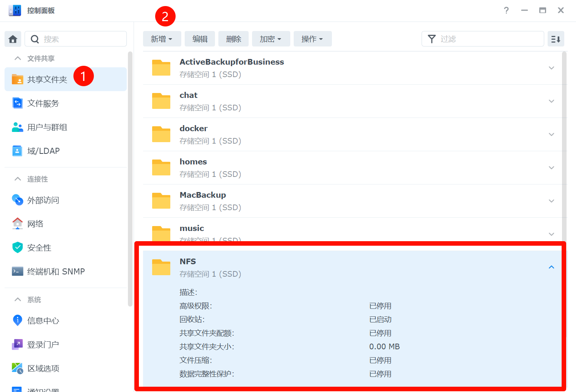Collapse the NFS folder details
Image resolution: width=576 pixels, height=392 pixels.
(551, 267)
